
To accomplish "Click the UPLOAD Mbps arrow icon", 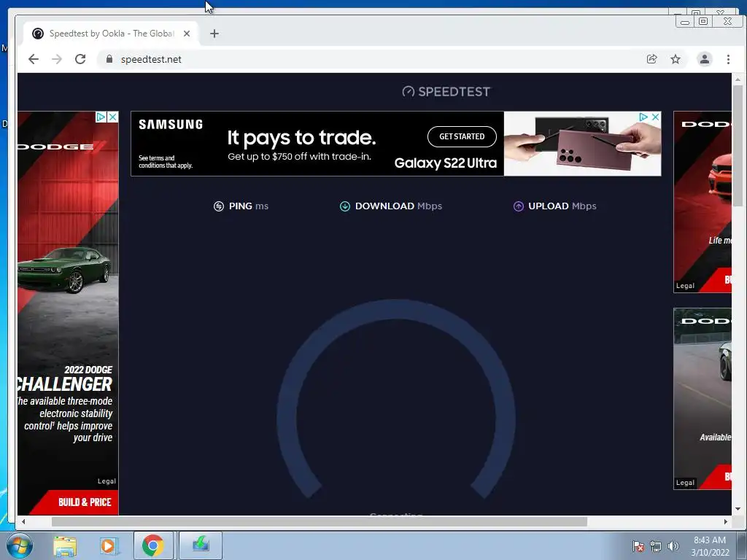I will [519, 206].
